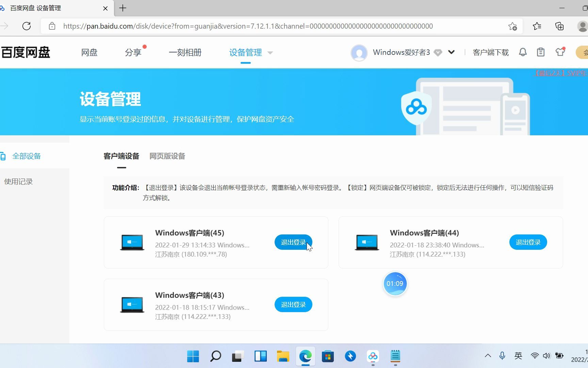Image resolution: width=588 pixels, height=368 pixels.
Task: Click the user avatar next to Windows爱好者3
Action: [x=359, y=53]
